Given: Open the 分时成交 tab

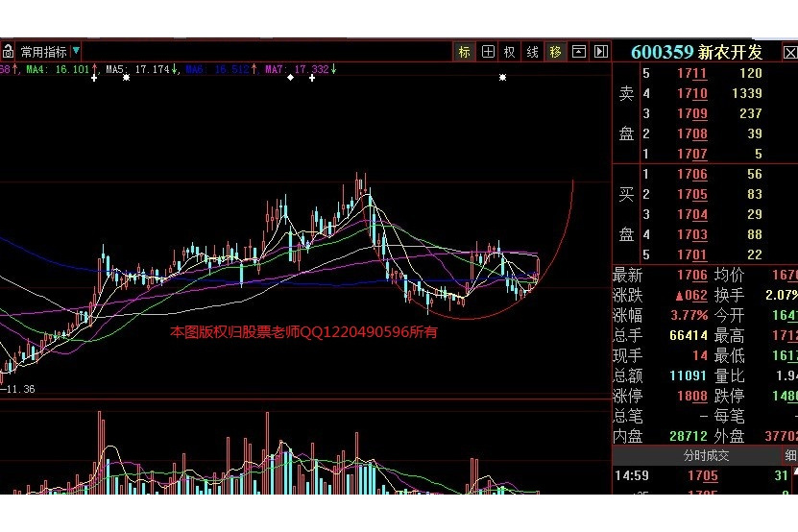Looking at the screenshot, I should [706, 455].
